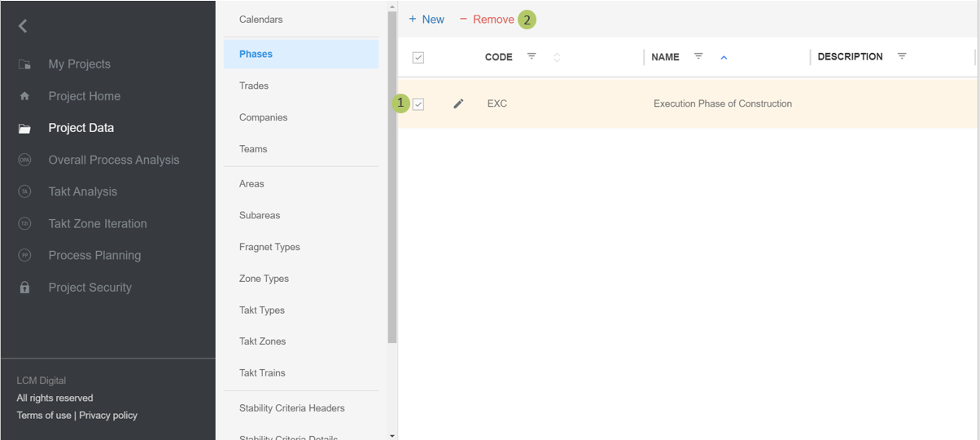Toggle sort arrows on CODE column
Screen dimensions: 980x440
(557, 57)
